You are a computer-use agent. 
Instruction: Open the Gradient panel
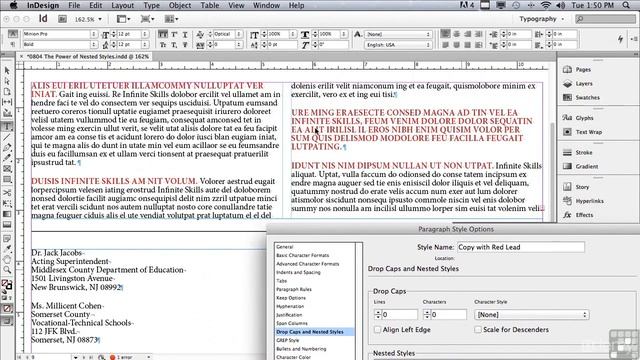tap(580, 166)
